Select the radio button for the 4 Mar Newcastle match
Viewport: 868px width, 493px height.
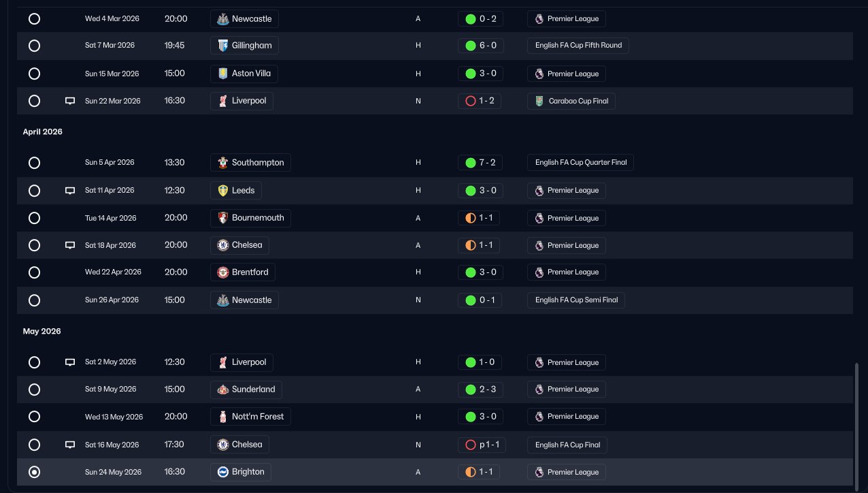click(x=34, y=19)
